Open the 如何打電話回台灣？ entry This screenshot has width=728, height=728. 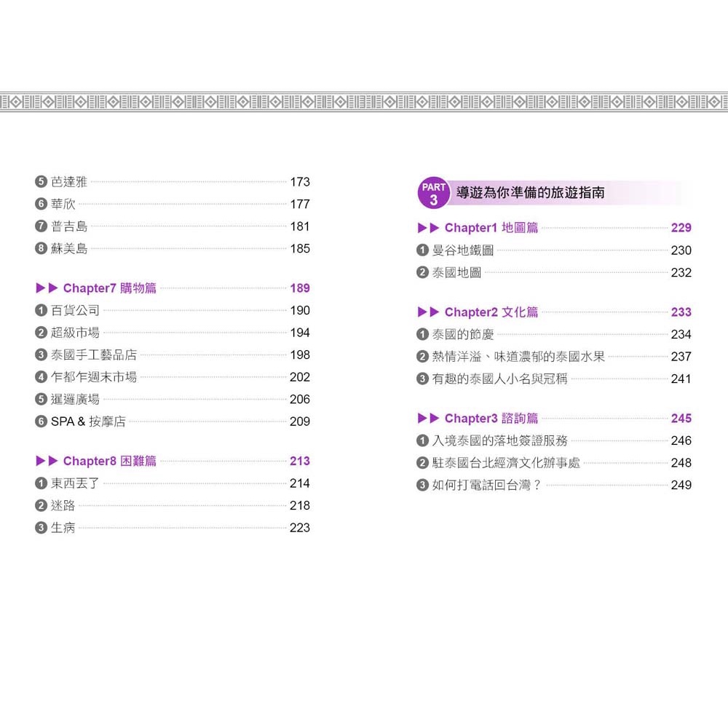tap(487, 485)
